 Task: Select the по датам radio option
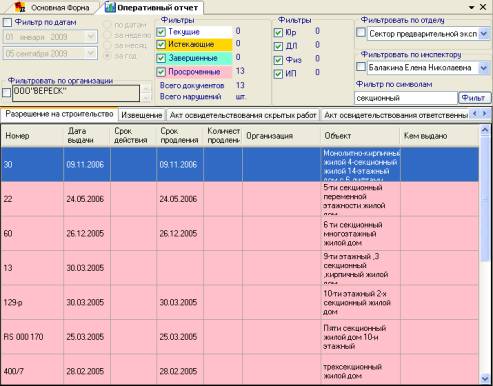[x=107, y=25]
